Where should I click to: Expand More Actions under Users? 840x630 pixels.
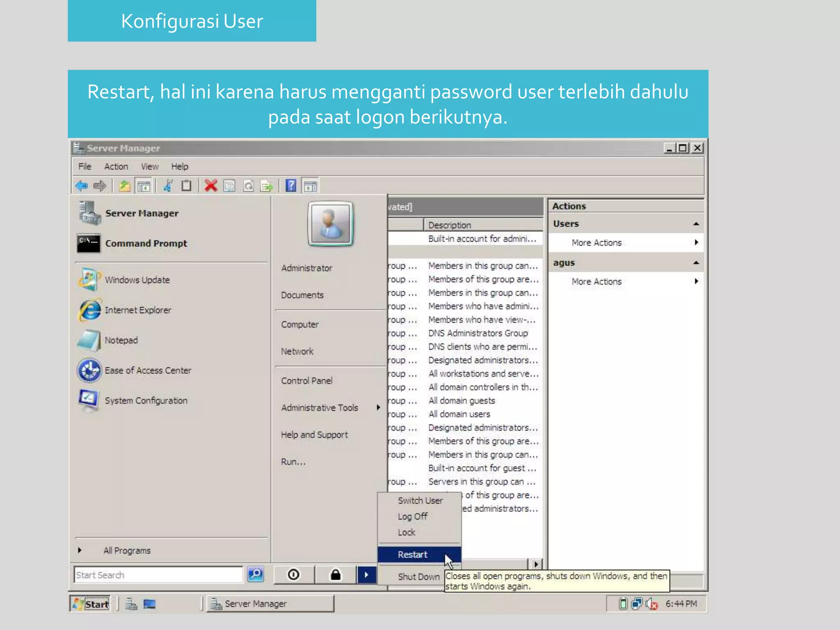pos(626,243)
